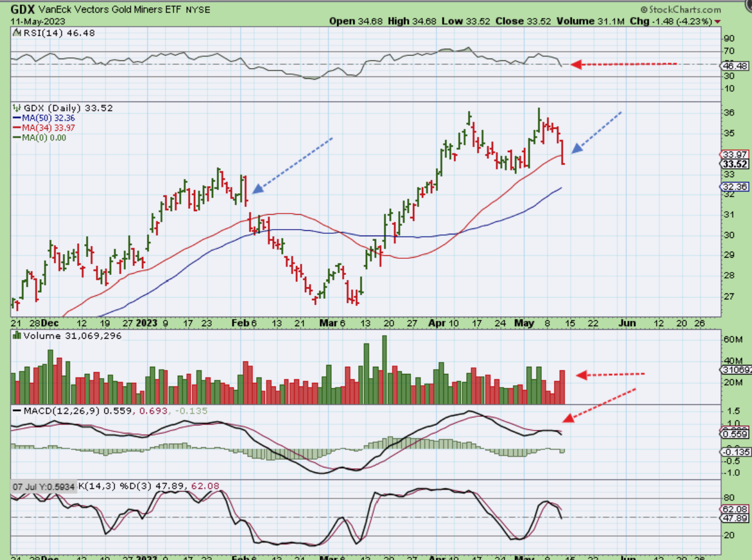Click the 40M level on volume scale
Image resolution: width=752 pixels, height=560 pixels.
(x=732, y=360)
